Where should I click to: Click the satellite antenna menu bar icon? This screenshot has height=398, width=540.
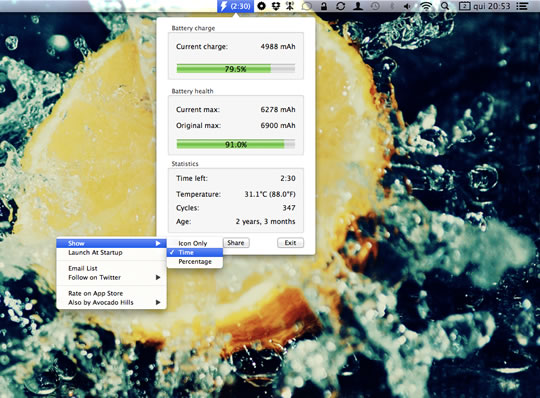[x=290, y=6]
